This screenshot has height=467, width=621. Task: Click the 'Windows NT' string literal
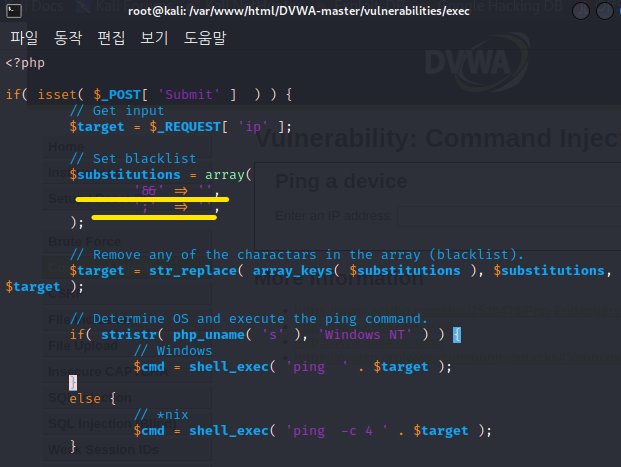click(364, 335)
